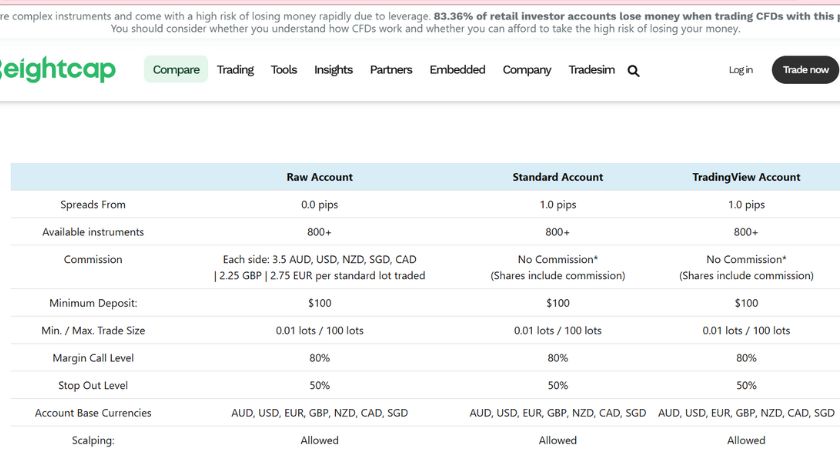
Task: Click the TradingView Account column header
Action: pyautogui.click(x=746, y=177)
